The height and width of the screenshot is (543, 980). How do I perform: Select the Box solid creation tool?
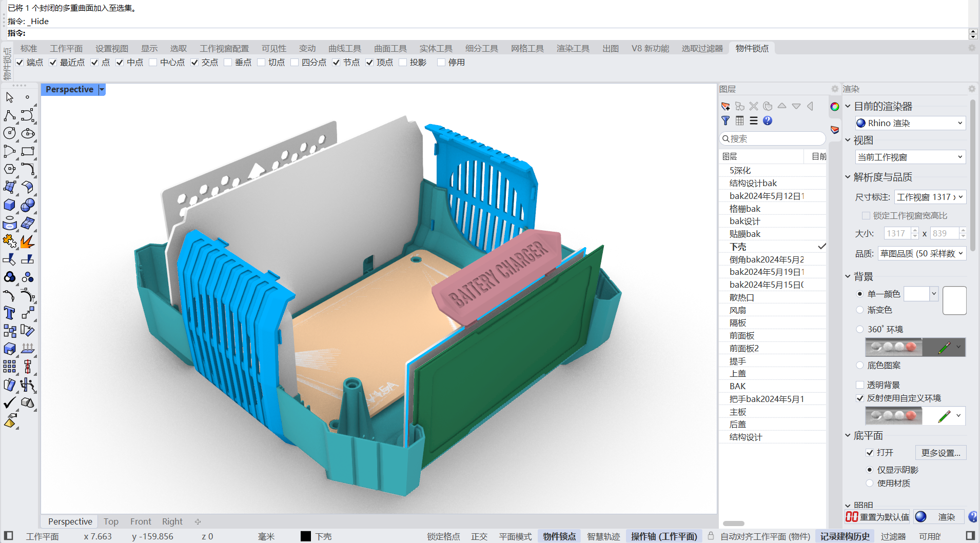(x=9, y=205)
